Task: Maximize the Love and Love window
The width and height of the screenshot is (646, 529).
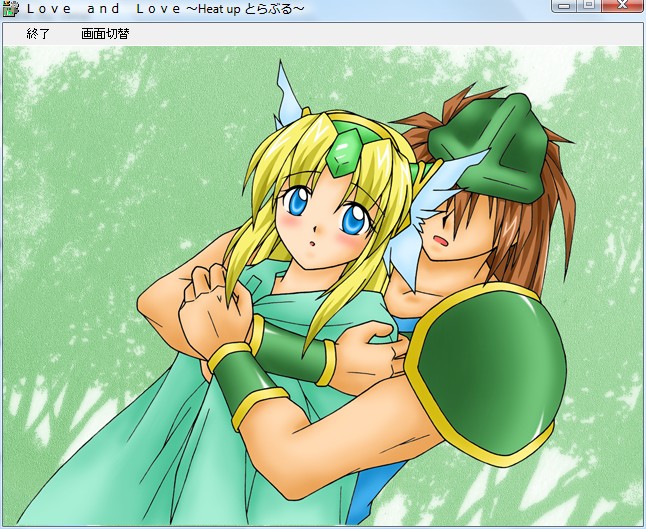Action: [588, 6]
